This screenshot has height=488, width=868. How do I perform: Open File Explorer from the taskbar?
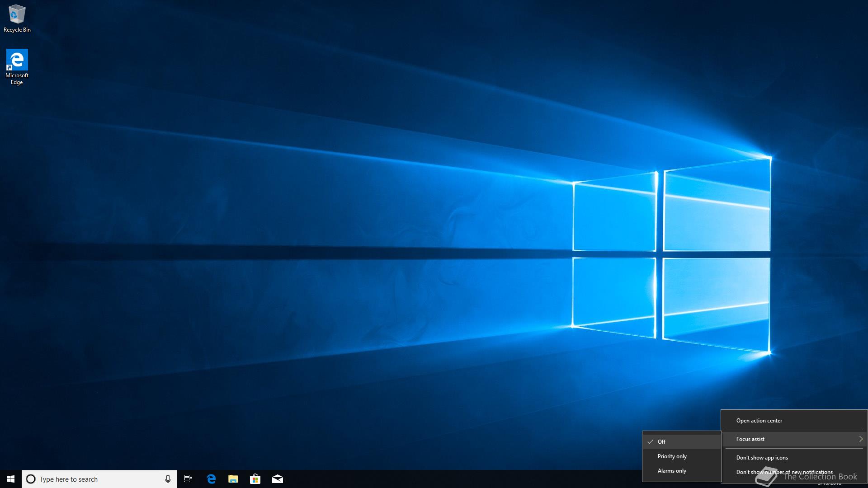point(233,479)
